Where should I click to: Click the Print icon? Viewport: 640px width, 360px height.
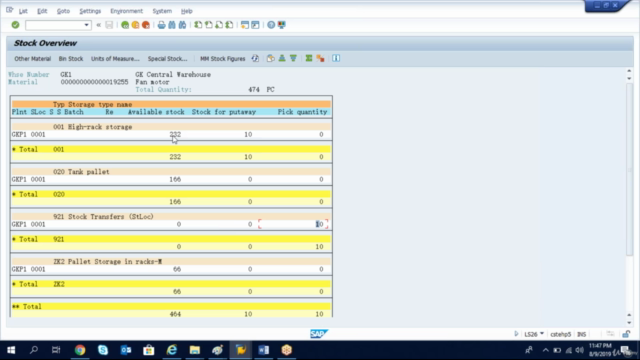tap(162, 25)
